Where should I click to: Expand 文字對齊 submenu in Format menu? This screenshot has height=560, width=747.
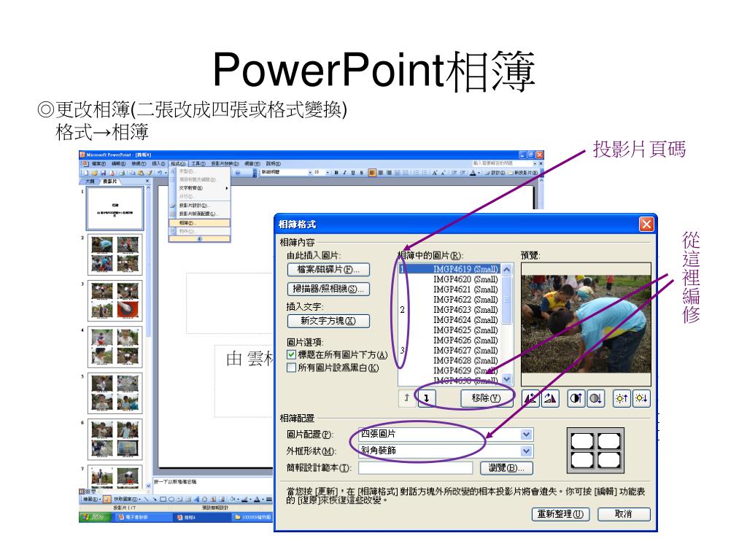(x=200, y=188)
